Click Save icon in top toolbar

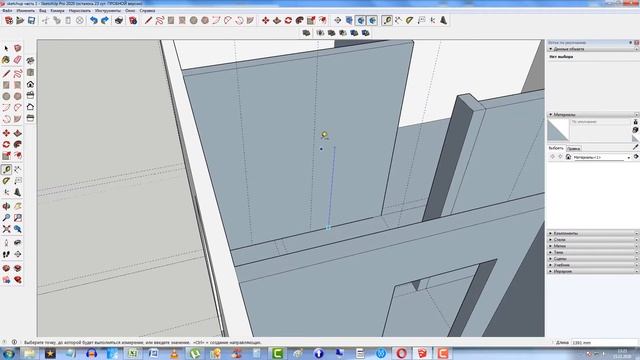coord(31,20)
